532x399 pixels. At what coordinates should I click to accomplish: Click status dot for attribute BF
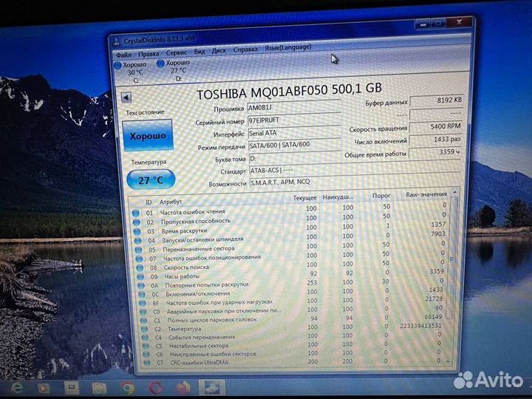[x=143, y=303]
